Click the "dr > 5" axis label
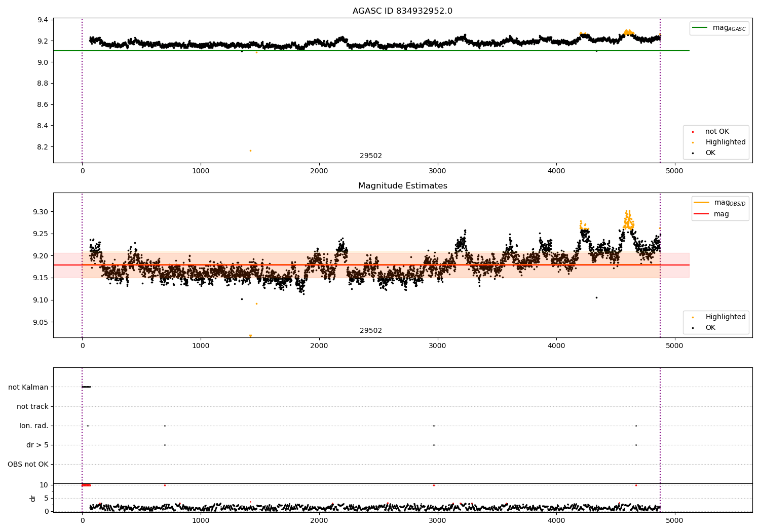The image size is (760, 532). coord(37,445)
